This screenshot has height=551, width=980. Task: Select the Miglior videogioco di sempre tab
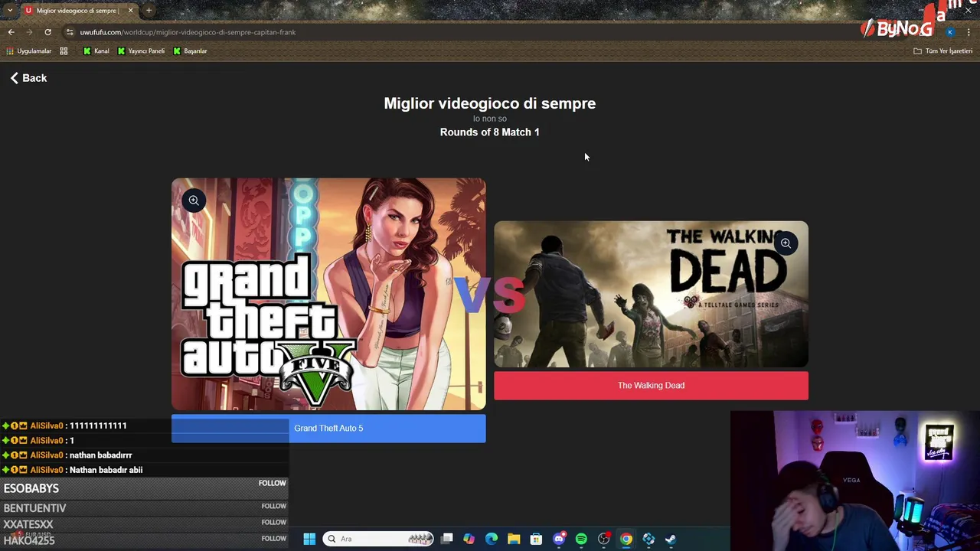coord(77,11)
